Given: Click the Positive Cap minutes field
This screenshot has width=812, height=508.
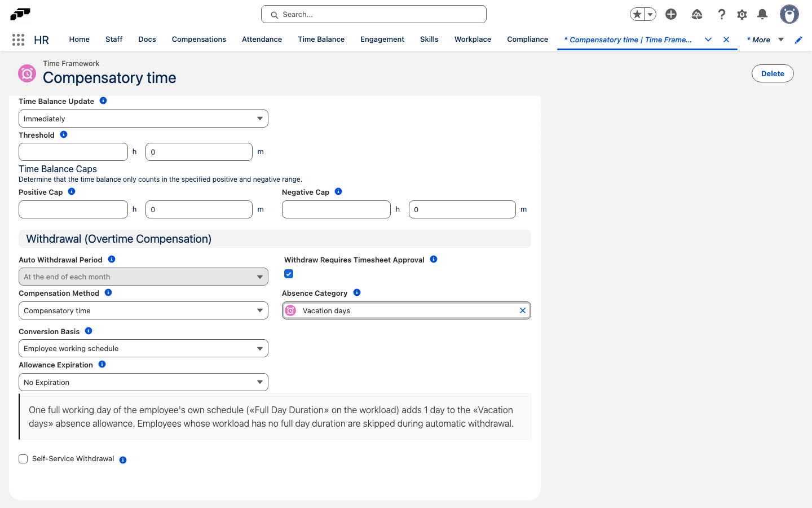Looking at the screenshot, I should (x=199, y=209).
